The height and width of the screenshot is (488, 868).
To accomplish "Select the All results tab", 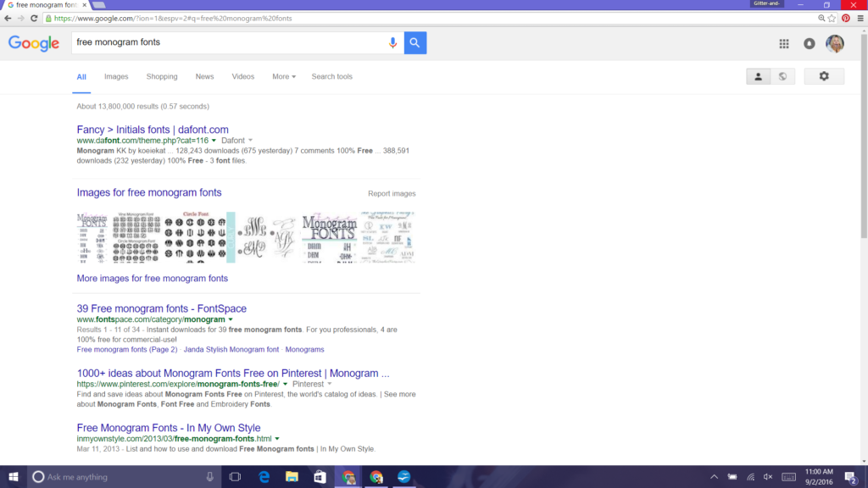I will pyautogui.click(x=81, y=77).
